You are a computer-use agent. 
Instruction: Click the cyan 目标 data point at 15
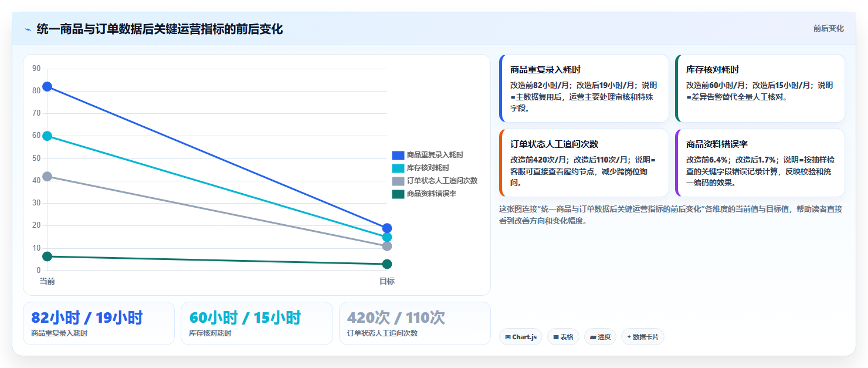pyautogui.click(x=387, y=237)
